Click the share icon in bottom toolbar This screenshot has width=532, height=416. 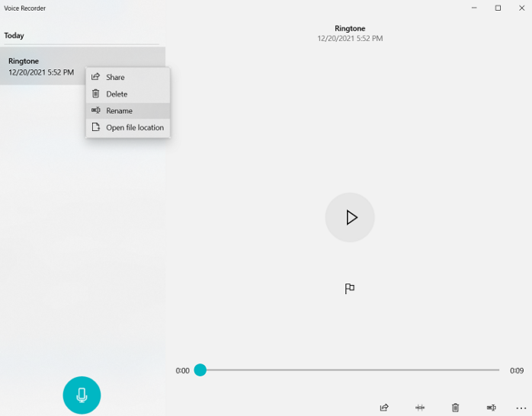tap(384, 407)
